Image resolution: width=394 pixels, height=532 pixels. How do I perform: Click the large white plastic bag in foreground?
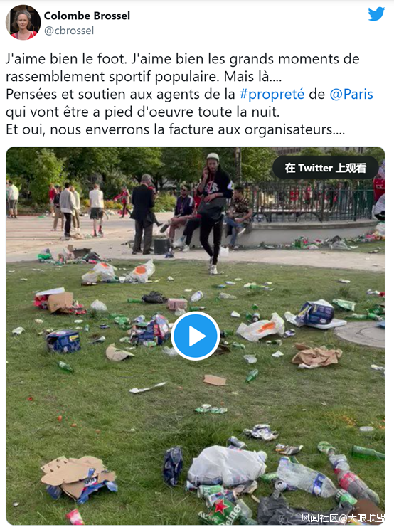click(226, 465)
